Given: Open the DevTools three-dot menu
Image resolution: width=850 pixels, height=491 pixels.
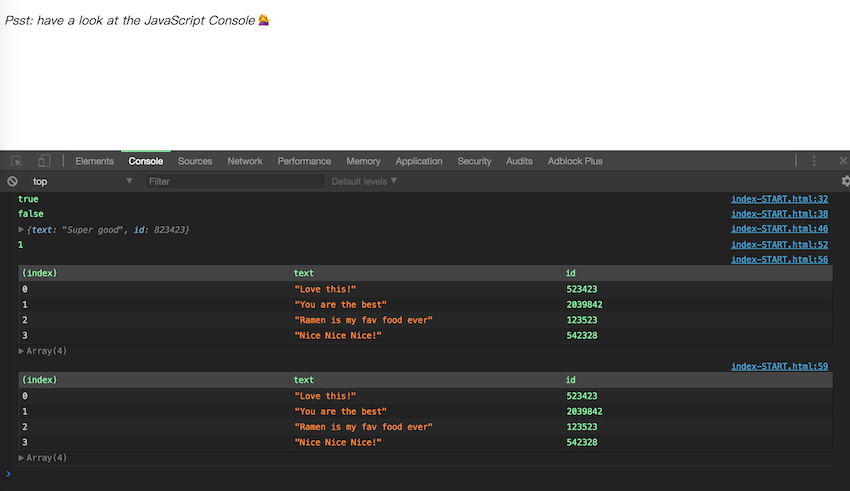Looking at the screenshot, I should (x=814, y=161).
